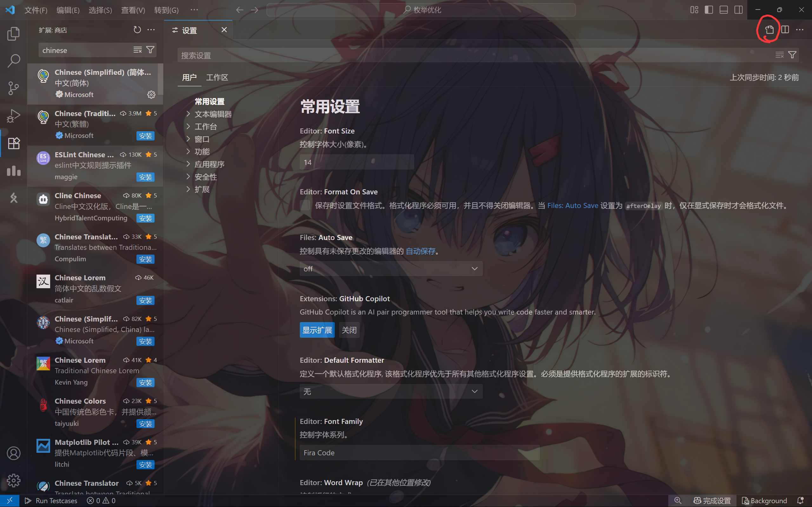This screenshot has width=812, height=507.
Task: Refresh the extensions list
Action: pos(137,30)
